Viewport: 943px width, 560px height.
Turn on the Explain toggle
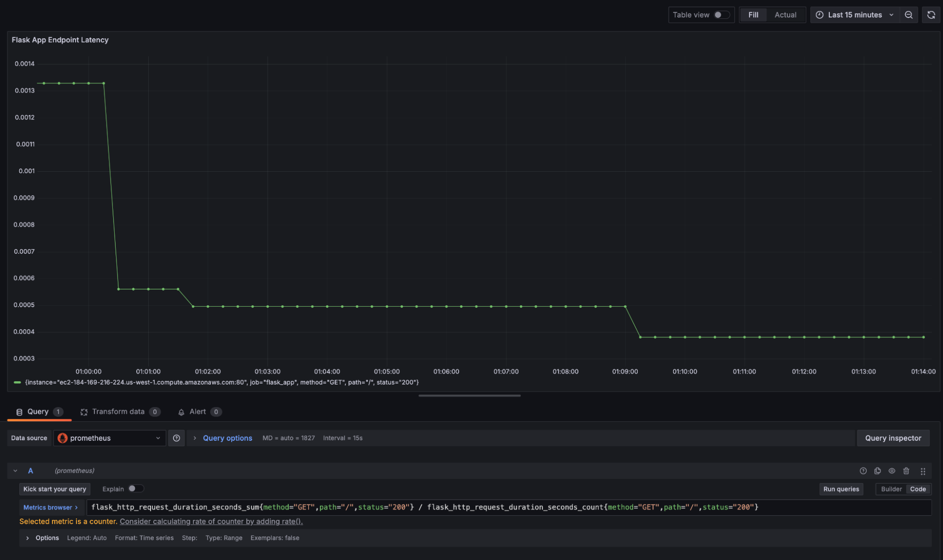coord(136,489)
